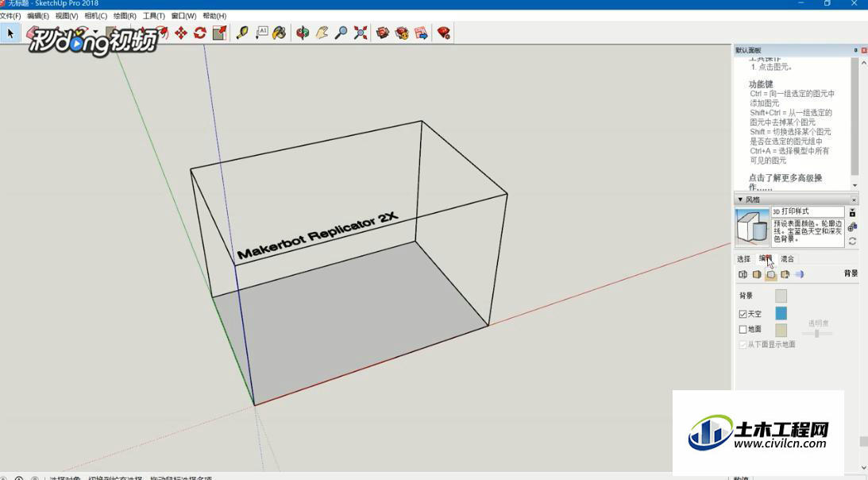868x480 pixels.
Task: Pick the Tape Measure tool
Action: (x=242, y=33)
